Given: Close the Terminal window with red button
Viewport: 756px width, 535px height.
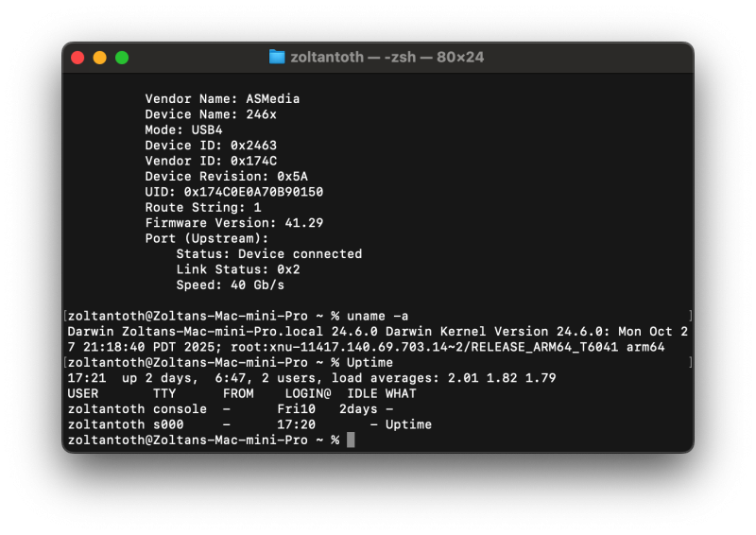Looking at the screenshot, I should coord(77,58).
